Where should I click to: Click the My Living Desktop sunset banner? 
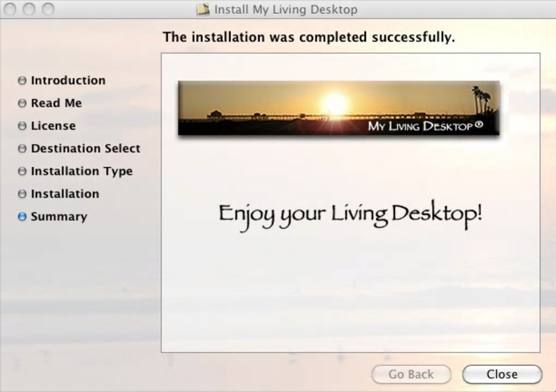pyautogui.click(x=339, y=108)
